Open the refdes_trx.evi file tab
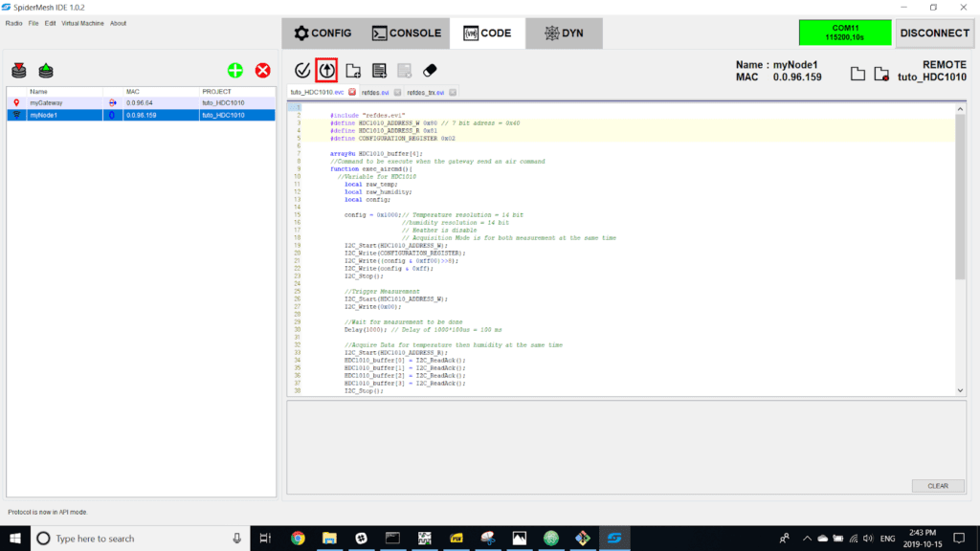The height and width of the screenshot is (551, 980). click(426, 92)
